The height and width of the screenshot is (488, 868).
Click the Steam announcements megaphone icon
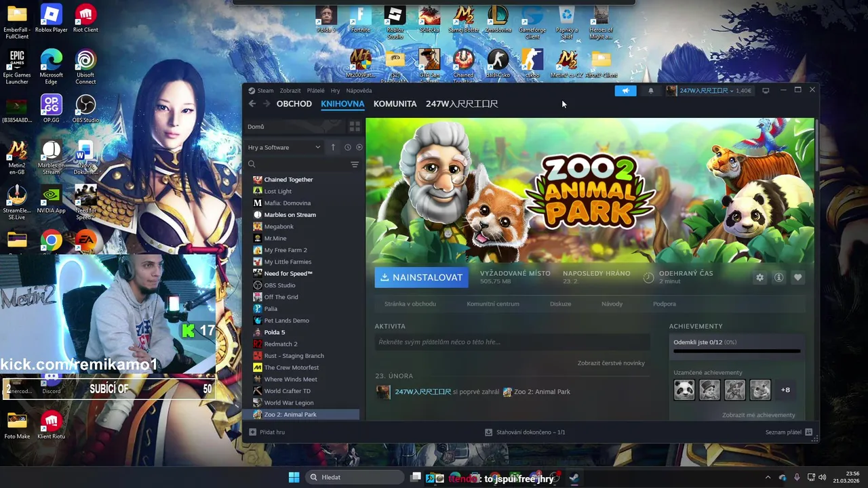[x=625, y=91]
